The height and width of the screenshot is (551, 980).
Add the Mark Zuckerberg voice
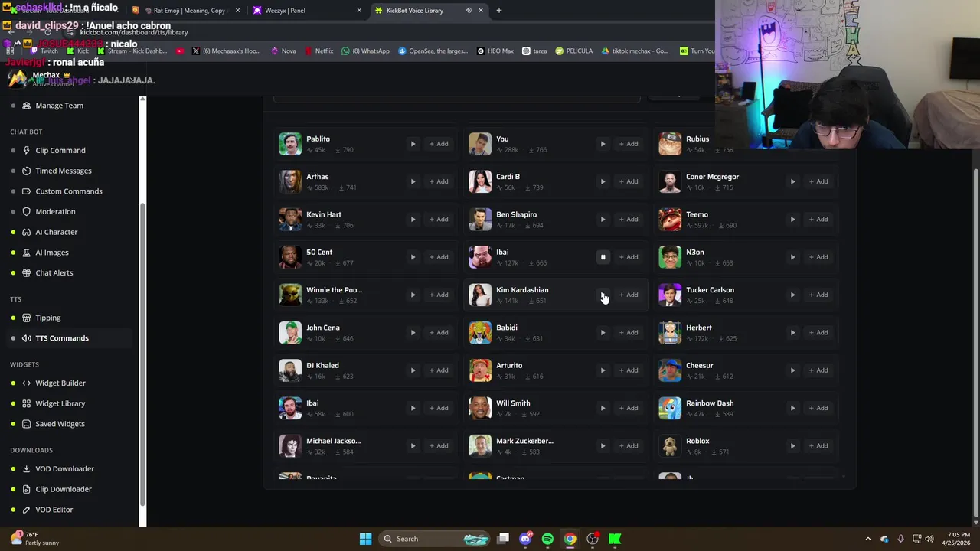629,445
